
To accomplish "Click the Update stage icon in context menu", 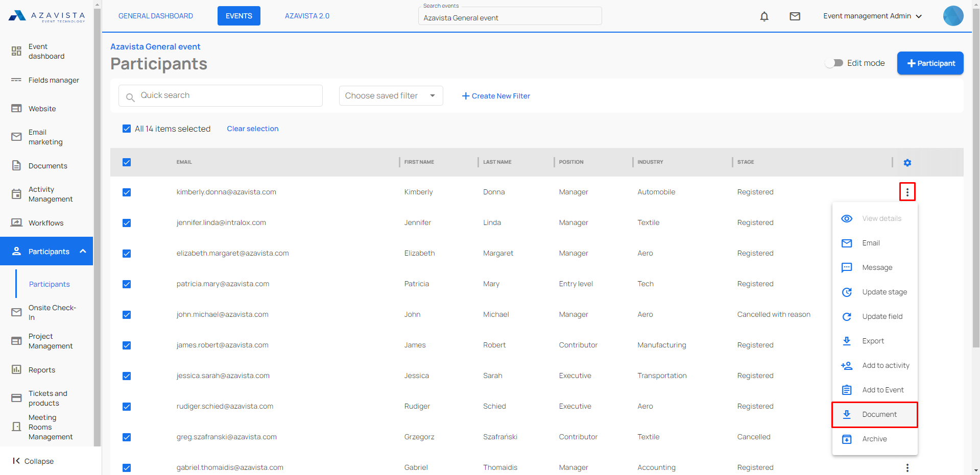I will 846,292.
